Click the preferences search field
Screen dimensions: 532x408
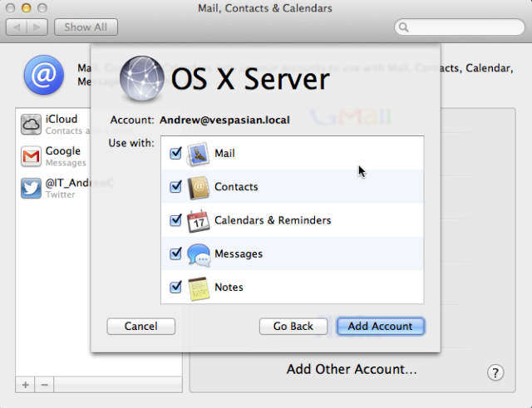coord(460,27)
